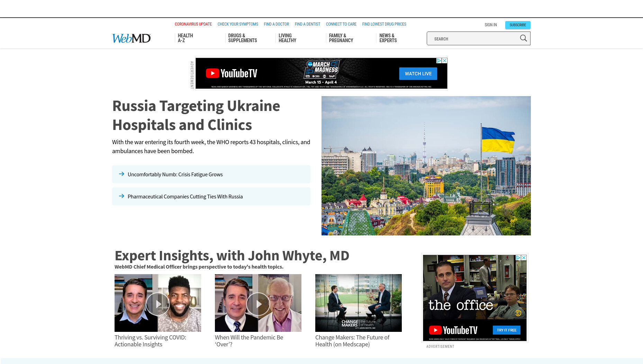Screen dimensions: 643x364
Task: Close the Office YouTube TV sidebar ad
Action: (x=524, y=258)
